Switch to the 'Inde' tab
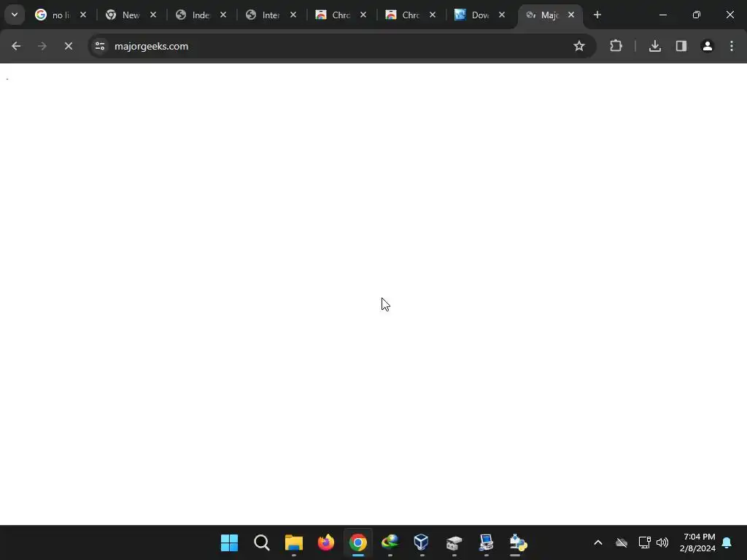Viewport: 747px width, 560px height. pyautogui.click(x=193, y=15)
